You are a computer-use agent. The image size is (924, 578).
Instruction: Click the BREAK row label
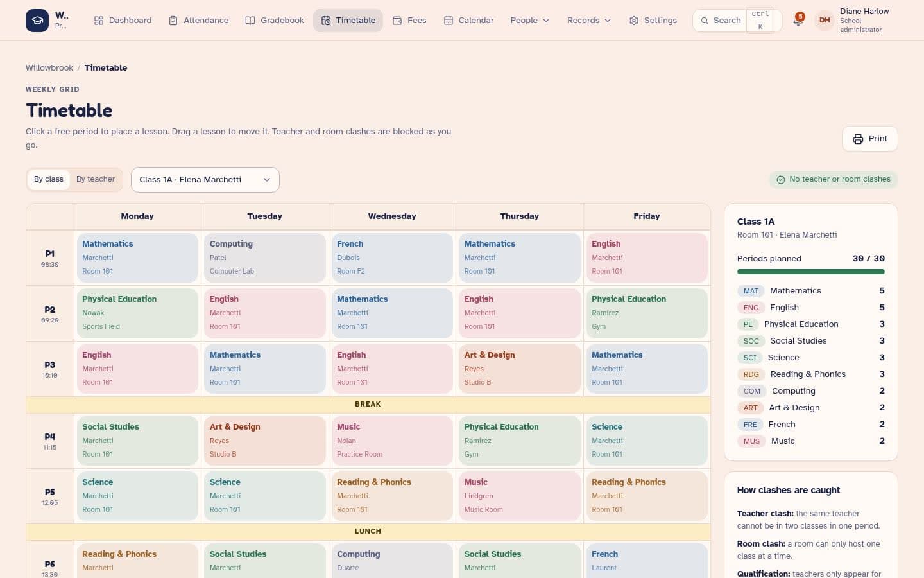368,405
